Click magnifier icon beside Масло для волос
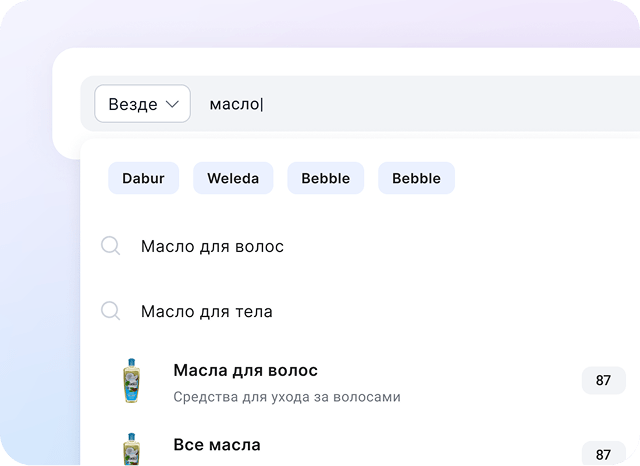Screen dimensions: 640x466 pyautogui.click(x=111, y=246)
